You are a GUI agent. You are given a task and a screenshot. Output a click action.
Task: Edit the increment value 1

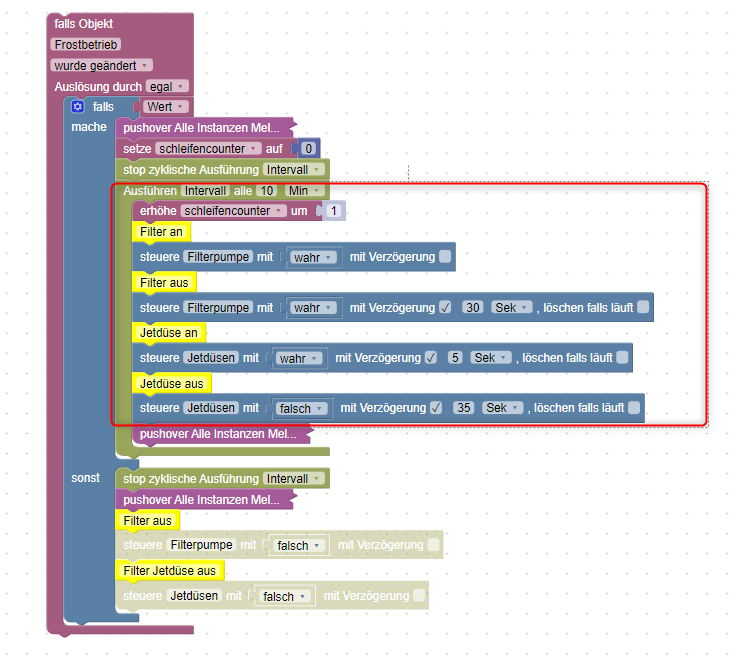pyautogui.click(x=334, y=211)
